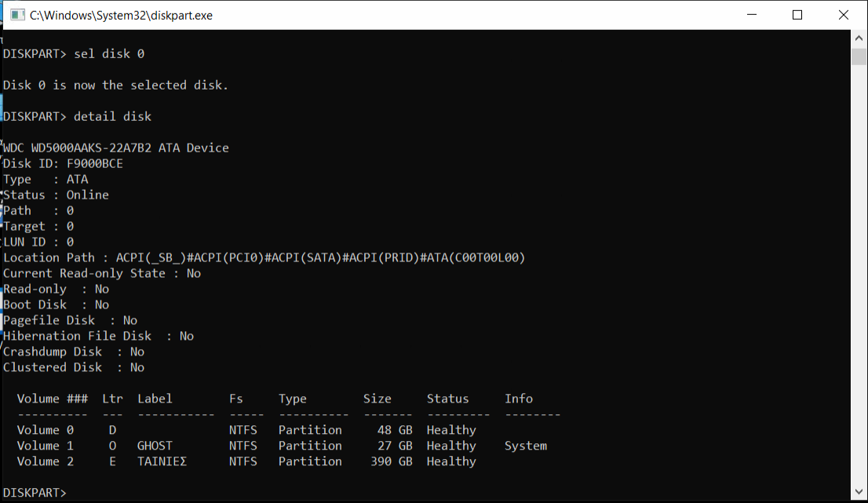Click the window title text diskpart.exe
Screen dimensions: 868x503
121,15
